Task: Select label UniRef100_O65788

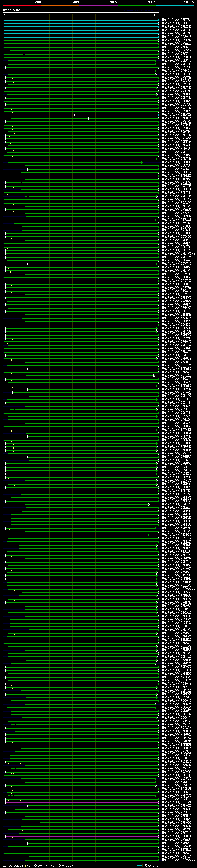Action: (177, 67)
